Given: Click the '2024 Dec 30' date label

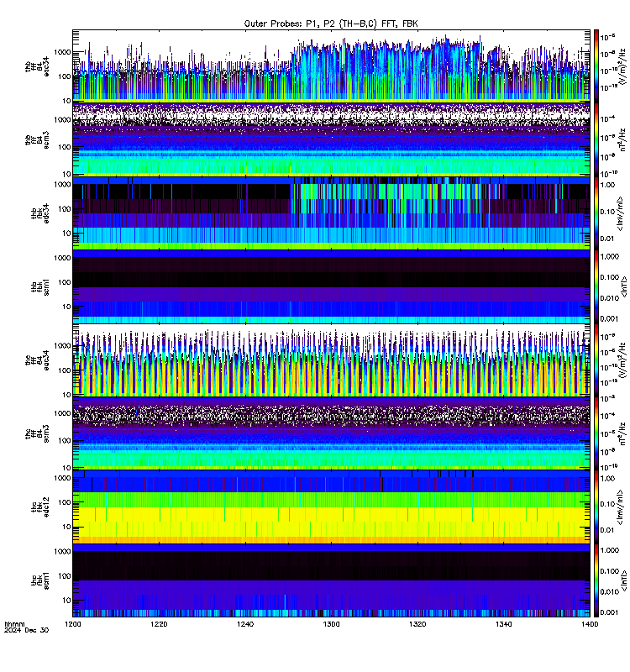Looking at the screenshot, I should 27,630.
